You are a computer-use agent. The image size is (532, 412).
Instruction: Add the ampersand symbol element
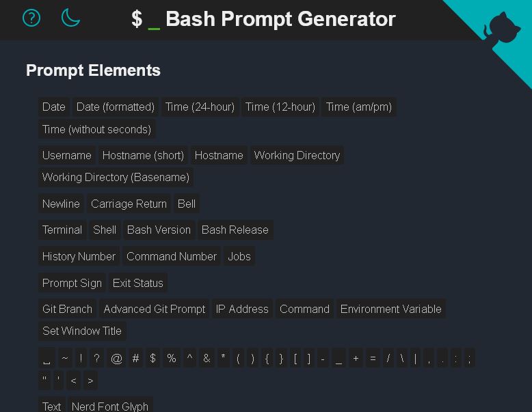point(207,358)
